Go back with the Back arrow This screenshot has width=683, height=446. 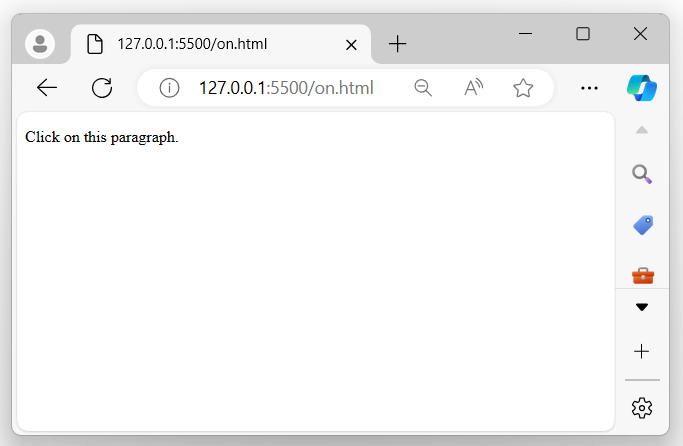click(x=47, y=88)
